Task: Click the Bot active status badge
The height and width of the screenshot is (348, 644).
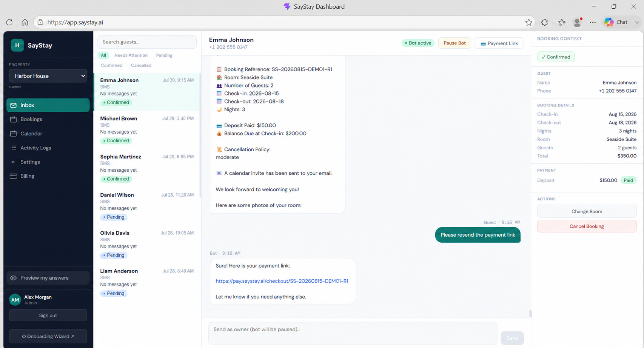Action: (418, 43)
